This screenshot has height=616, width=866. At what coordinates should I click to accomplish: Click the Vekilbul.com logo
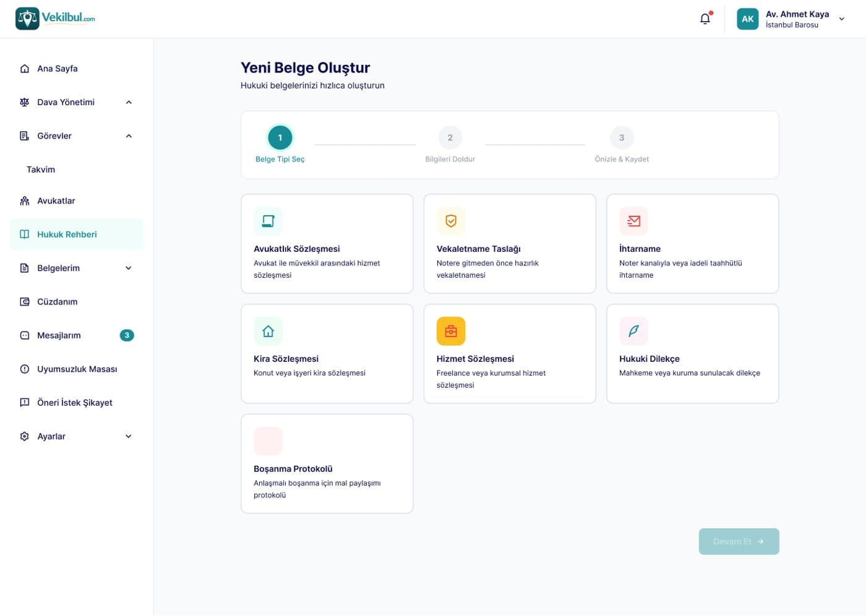coord(55,19)
